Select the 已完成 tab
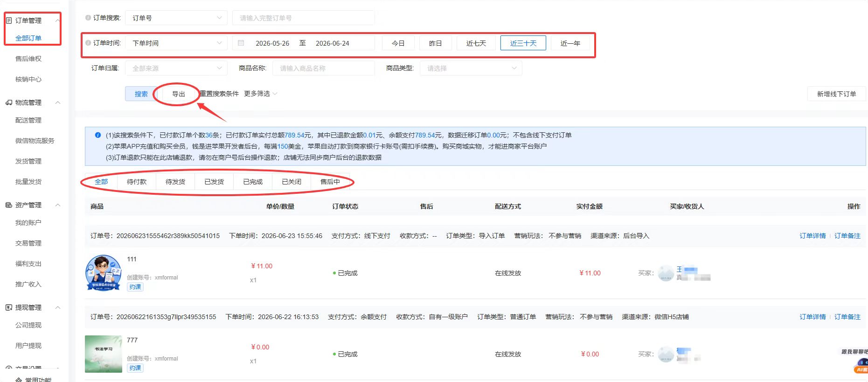868x382 pixels. click(253, 182)
